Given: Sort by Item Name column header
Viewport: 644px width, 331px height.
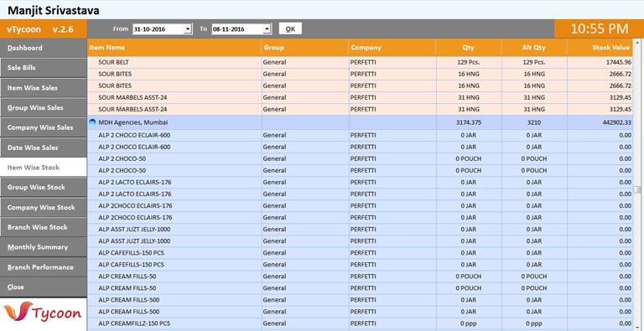Looking at the screenshot, I should pos(174,48).
